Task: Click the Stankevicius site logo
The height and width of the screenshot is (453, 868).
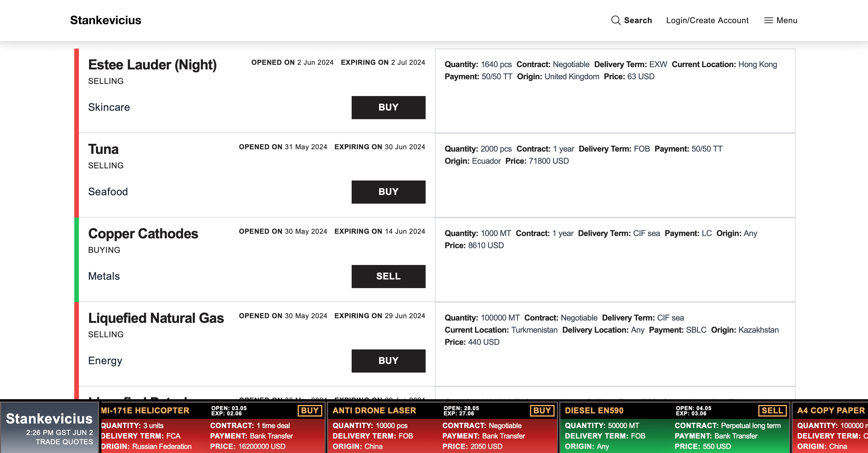Action: pos(105,20)
